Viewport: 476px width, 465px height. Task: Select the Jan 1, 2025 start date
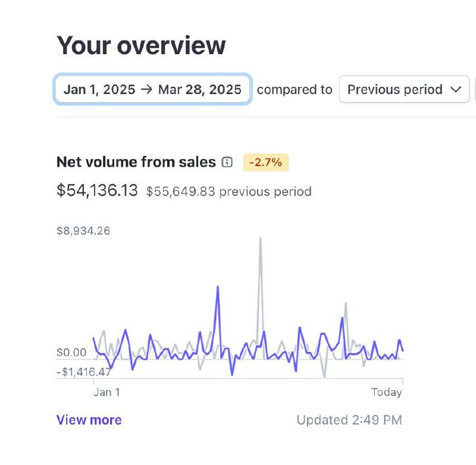tap(99, 89)
